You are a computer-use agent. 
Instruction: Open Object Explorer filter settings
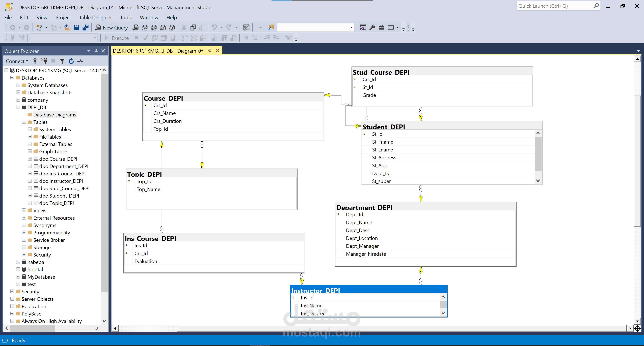point(62,61)
